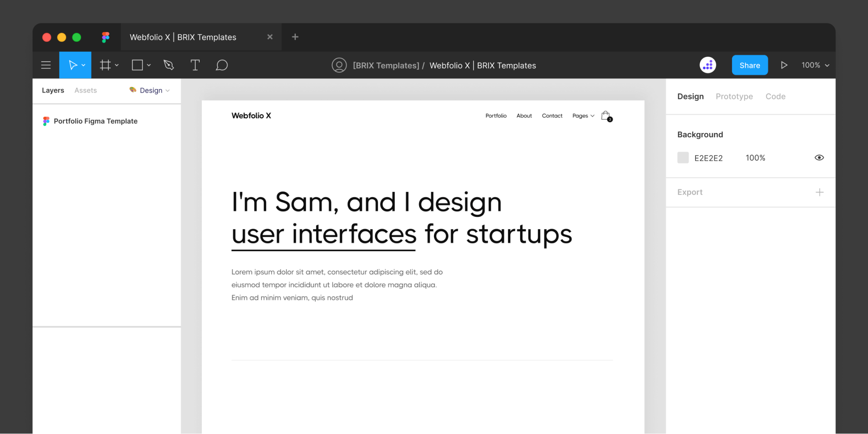Expand the Move tool options chevron
Viewport: 868px width, 434px height.
tap(83, 65)
